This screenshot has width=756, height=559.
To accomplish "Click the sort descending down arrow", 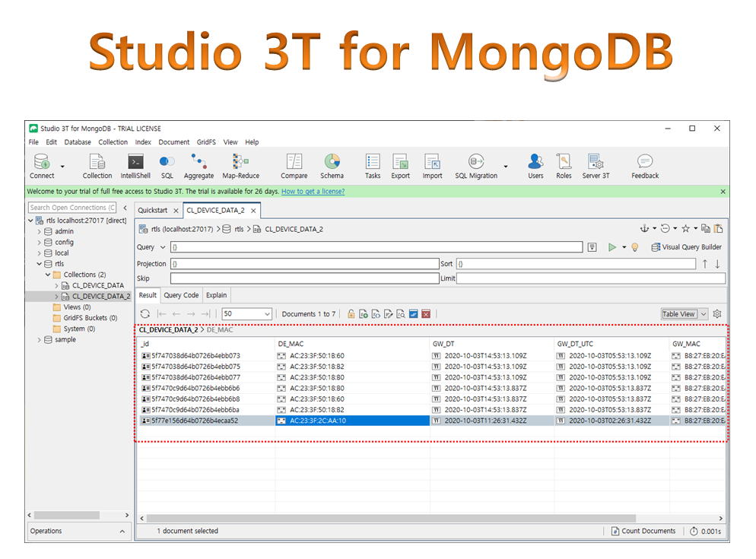I will click(x=717, y=264).
